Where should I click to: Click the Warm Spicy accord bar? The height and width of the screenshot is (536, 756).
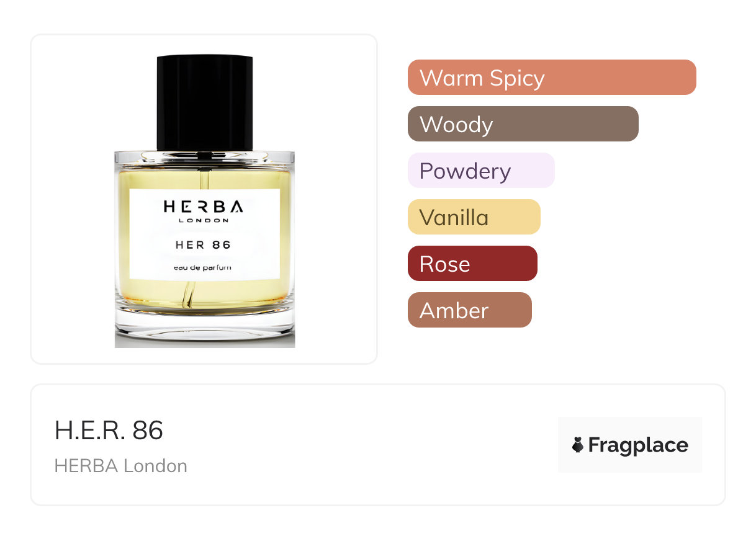[552, 78]
